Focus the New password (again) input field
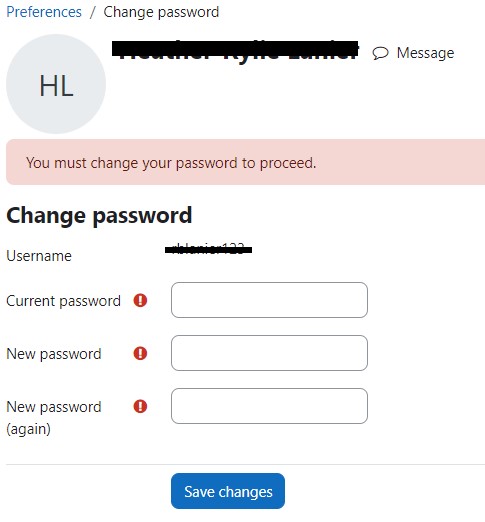Screen dimensions: 485x522 pyautogui.click(x=269, y=406)
